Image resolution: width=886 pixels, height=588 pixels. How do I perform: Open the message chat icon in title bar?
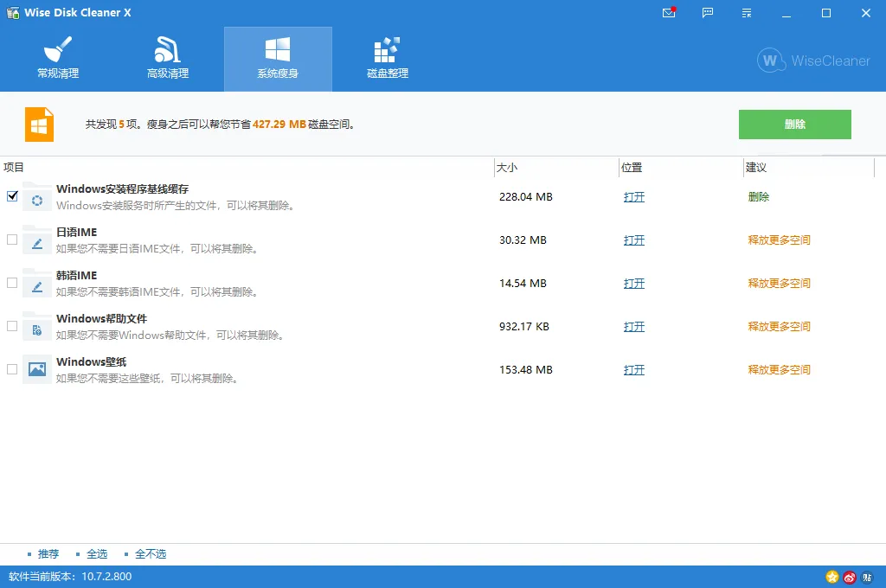pyautogui.click(x=707, y=13)
